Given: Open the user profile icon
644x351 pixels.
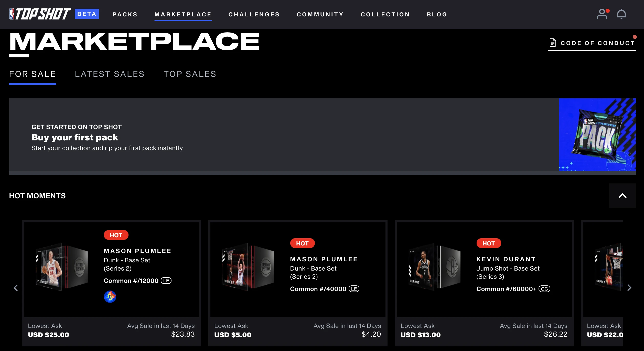Looking at the screenshot, I should pos(602,14).
